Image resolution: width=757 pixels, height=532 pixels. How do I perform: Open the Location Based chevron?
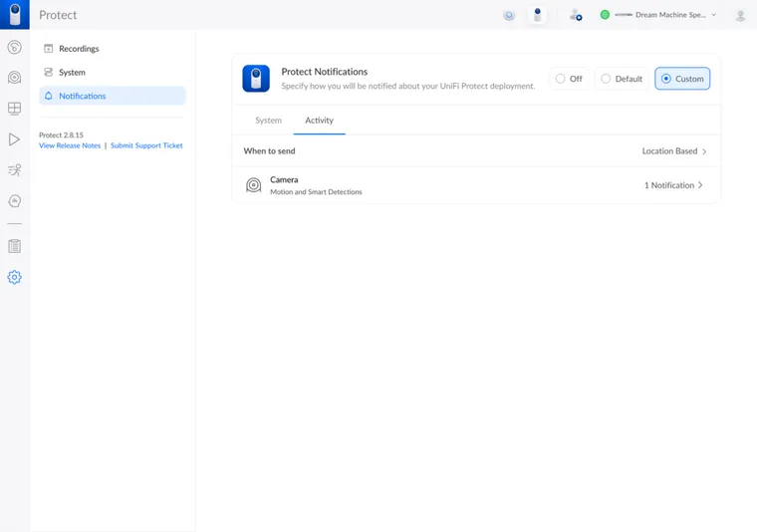pos(704,151)
